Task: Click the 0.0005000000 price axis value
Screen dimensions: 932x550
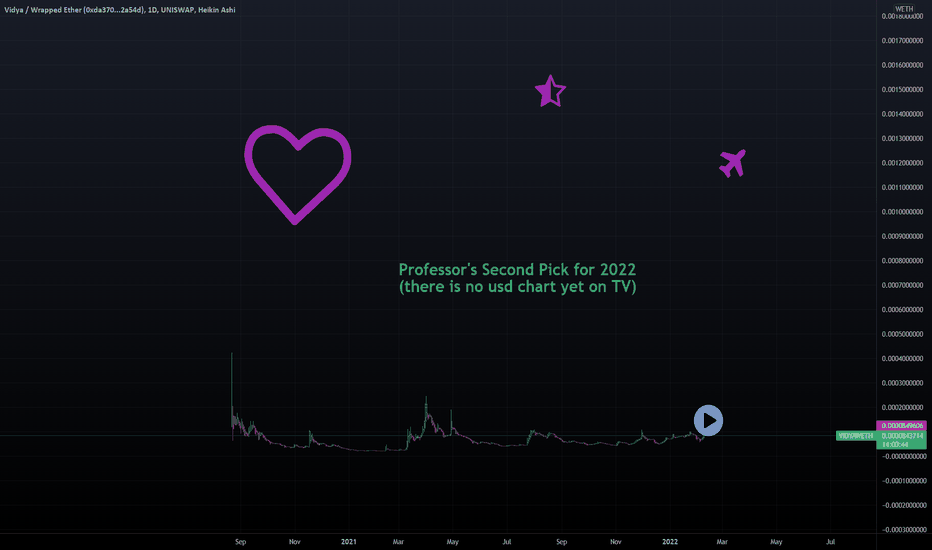Action: click(902, 334)
